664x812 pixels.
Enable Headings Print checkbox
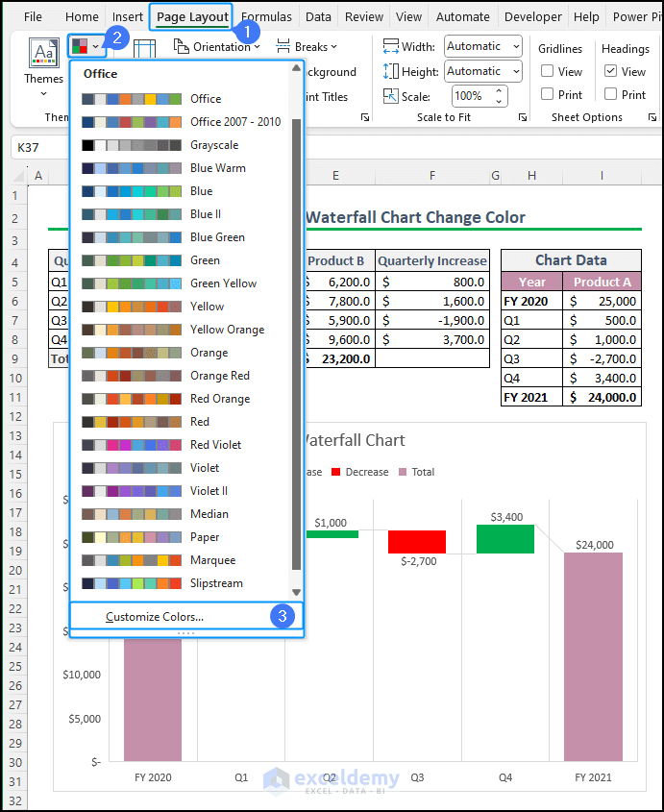pos(610,94)
